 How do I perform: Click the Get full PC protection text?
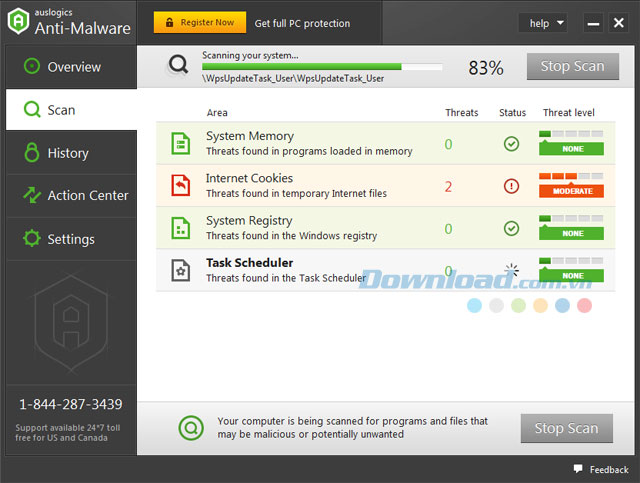[x=302, y=24]
